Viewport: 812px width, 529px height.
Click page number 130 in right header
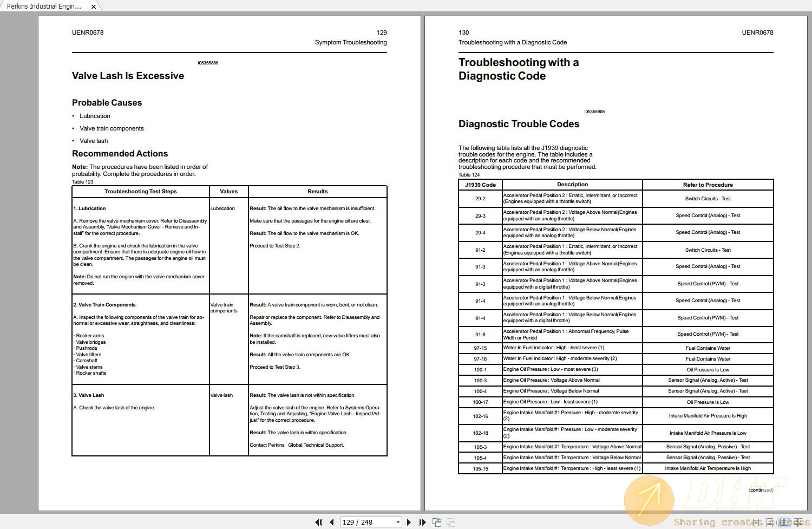point(464,32)
